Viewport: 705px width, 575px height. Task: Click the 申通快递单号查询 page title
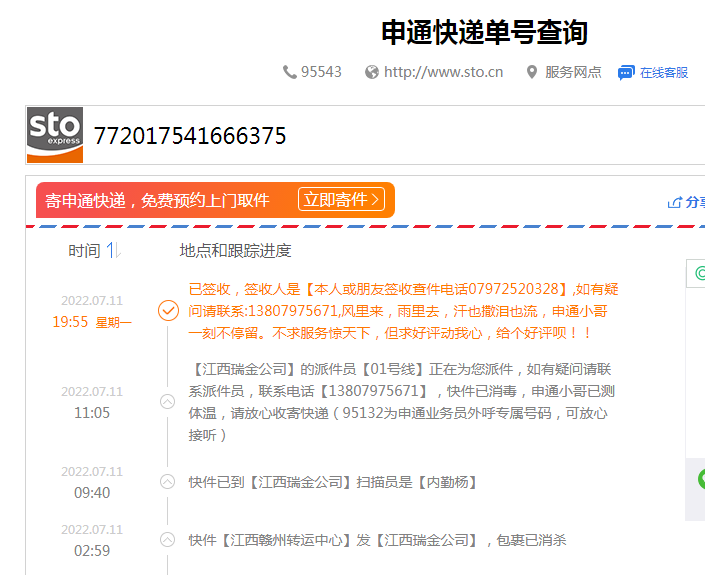pos(485,32)
